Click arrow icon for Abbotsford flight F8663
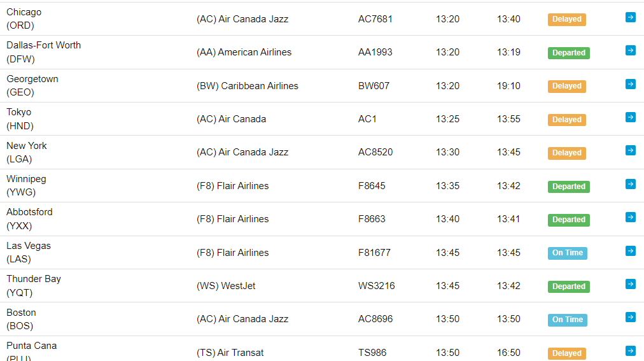The width and height of the screenshot is (644, 361). click(631, 217)
